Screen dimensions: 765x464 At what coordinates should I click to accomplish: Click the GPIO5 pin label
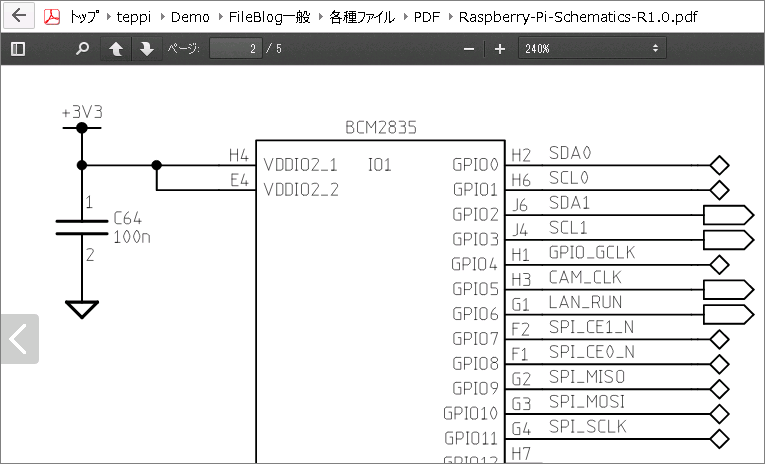point(476,289)
